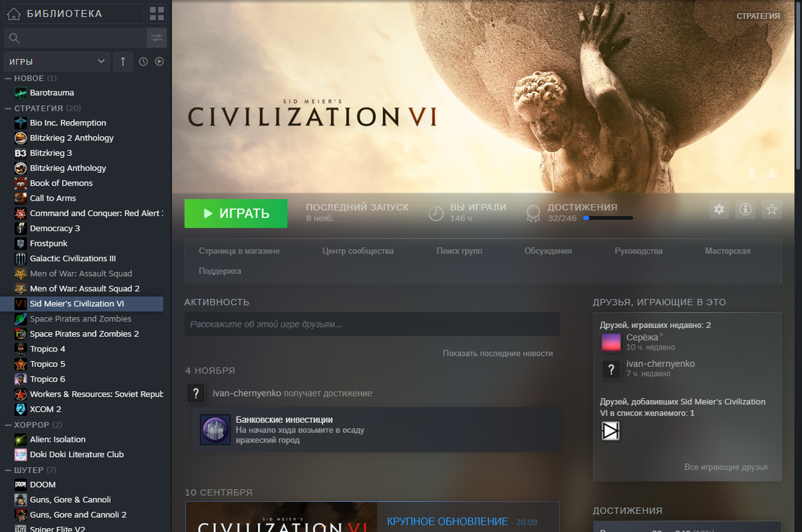
Task: Click Book of Demons icon
Action: pos(21,183)
